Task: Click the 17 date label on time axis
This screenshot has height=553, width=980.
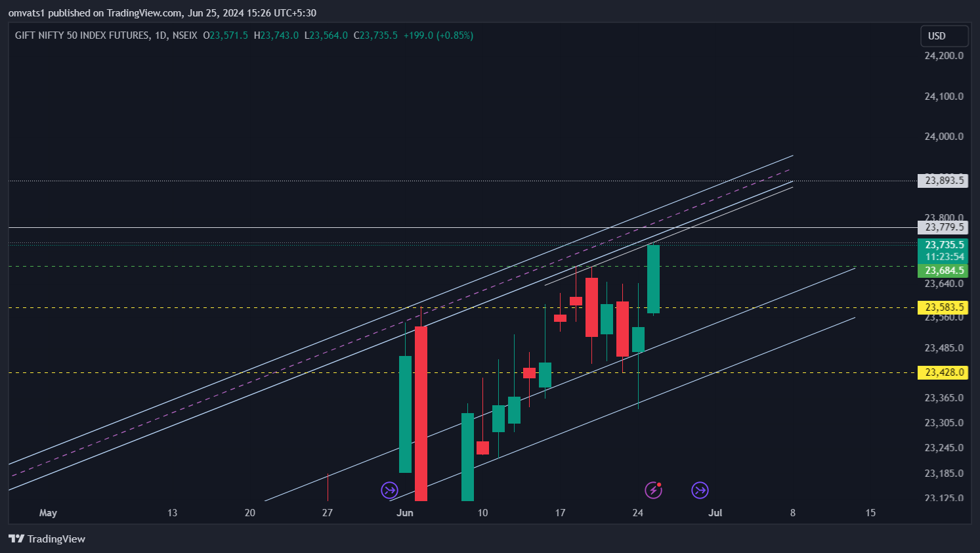Action: coord(560,513)
